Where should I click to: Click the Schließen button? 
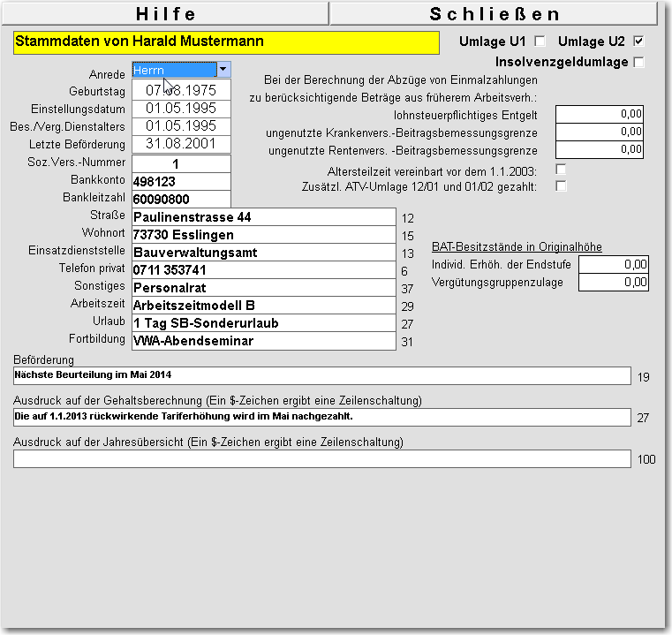[494, 14]
